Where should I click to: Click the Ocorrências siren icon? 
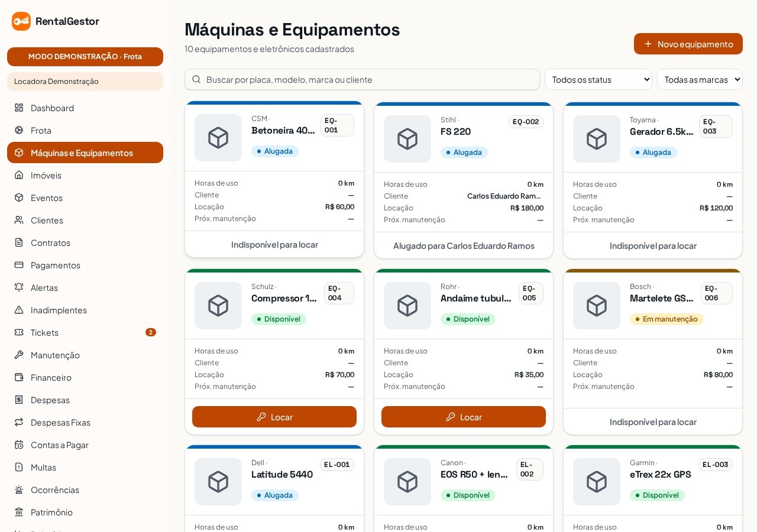pyautogui.click(x=19, y=489)
